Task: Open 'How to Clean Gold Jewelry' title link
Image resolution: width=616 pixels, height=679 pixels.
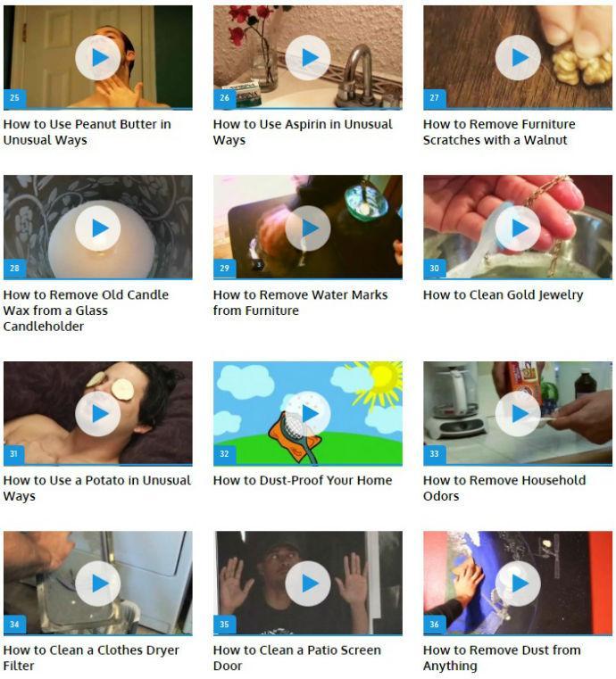Action: (503, 295)
